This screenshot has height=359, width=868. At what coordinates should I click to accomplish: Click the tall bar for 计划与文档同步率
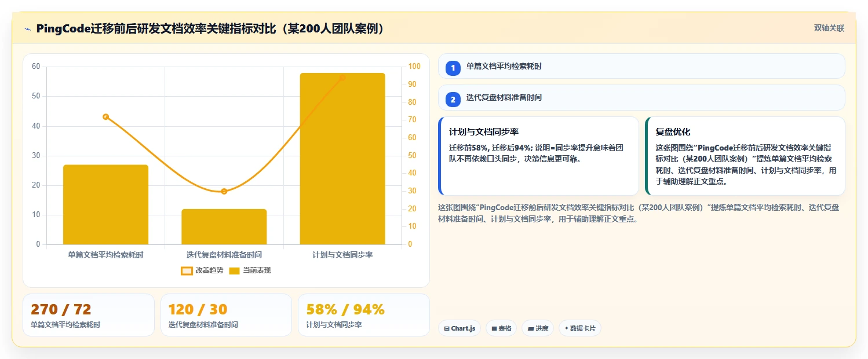pos(342,159)
